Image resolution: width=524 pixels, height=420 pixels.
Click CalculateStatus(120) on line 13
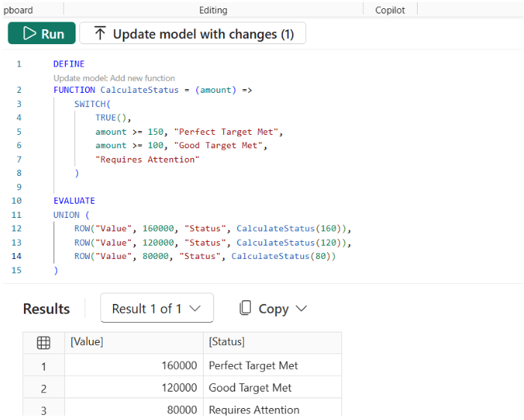[x=289, y=243]
